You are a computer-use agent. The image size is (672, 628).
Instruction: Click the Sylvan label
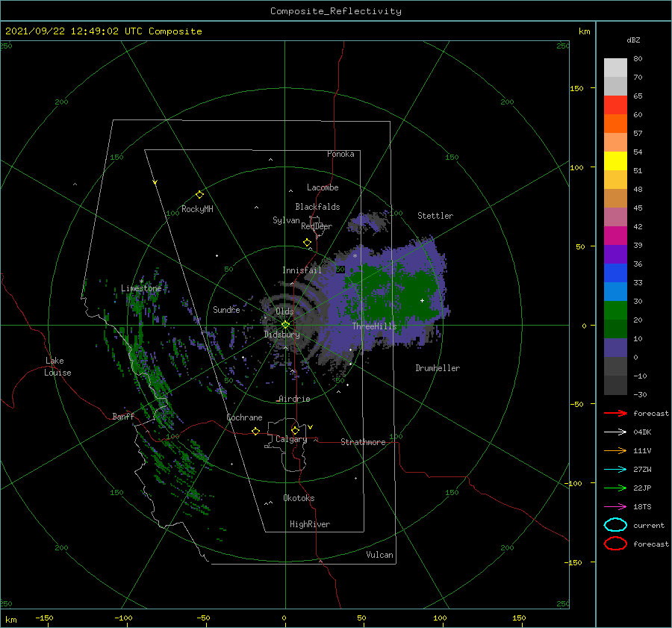tap(286, 220)
